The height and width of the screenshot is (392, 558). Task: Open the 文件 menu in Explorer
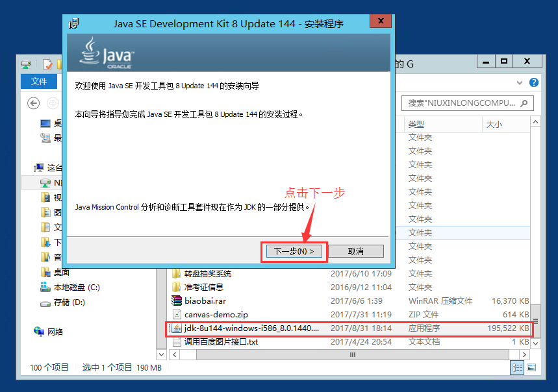[x=39, y=81]
